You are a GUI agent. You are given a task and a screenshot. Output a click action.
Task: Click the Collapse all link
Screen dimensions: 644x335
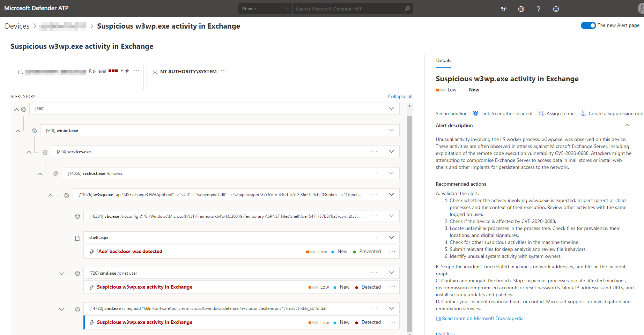400,96
